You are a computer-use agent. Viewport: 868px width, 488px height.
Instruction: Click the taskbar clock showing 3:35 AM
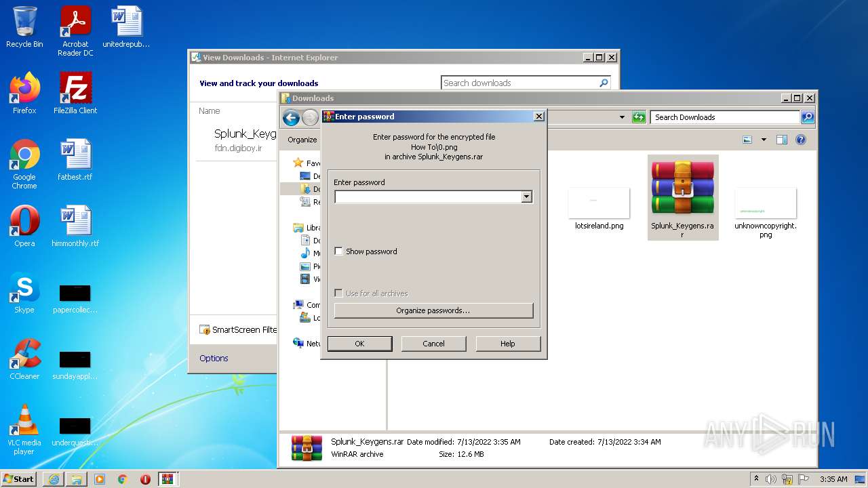(x=833, y=479)
